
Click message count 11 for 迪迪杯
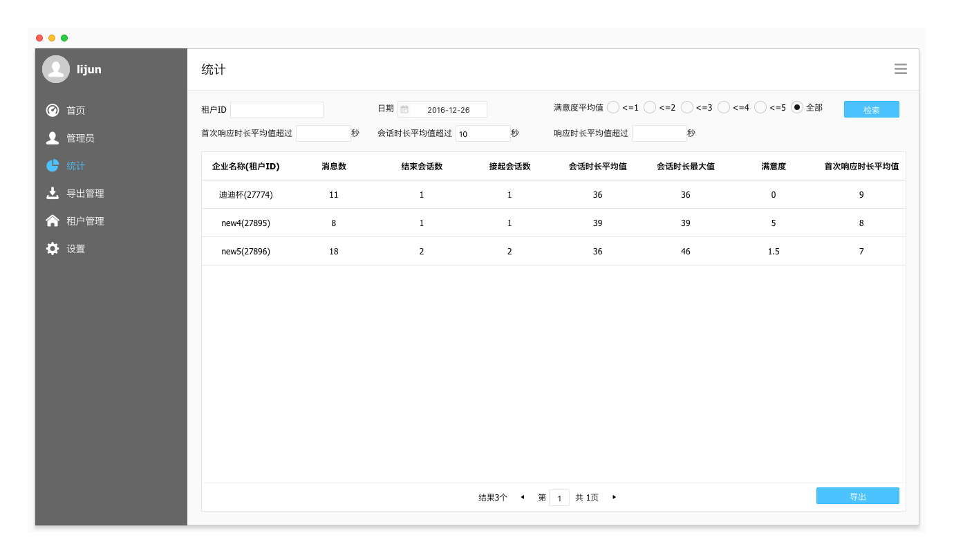click(334, 195)
